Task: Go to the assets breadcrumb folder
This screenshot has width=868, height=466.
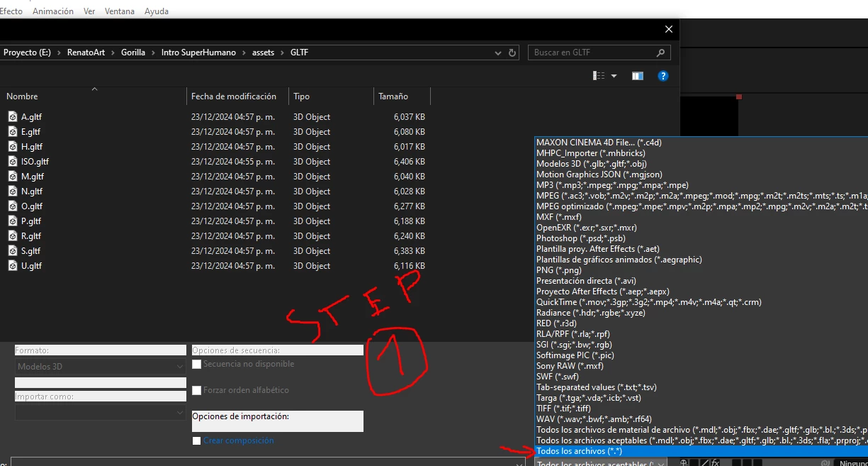Action: pyautogui.click(x=264, y=52)
